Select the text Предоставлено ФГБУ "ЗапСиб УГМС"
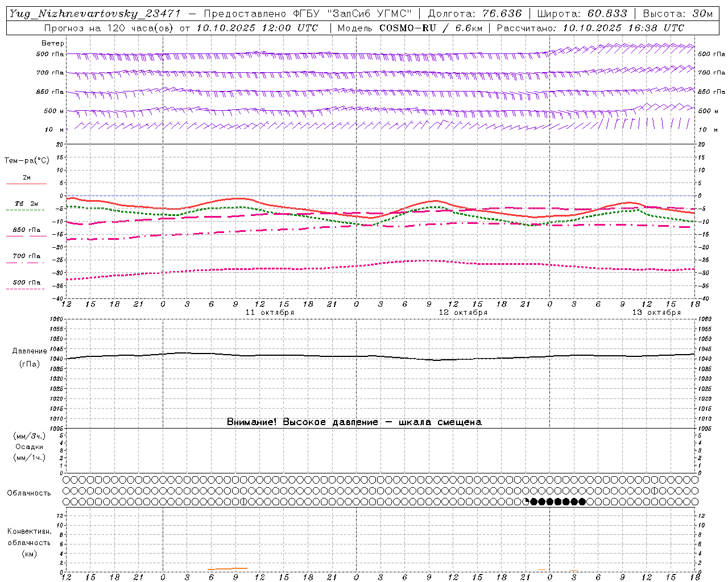The height and width of the screenshot is (582, 728). pos(307,14)
